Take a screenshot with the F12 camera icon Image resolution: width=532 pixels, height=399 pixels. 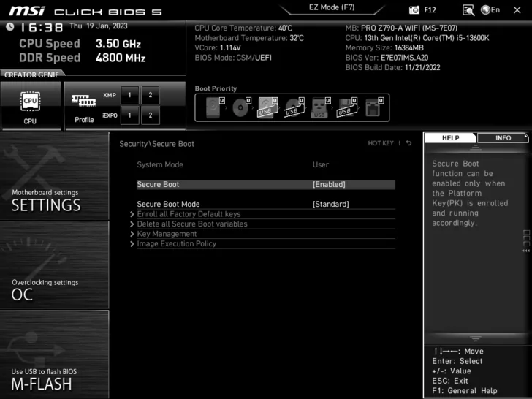coord(414,10)
